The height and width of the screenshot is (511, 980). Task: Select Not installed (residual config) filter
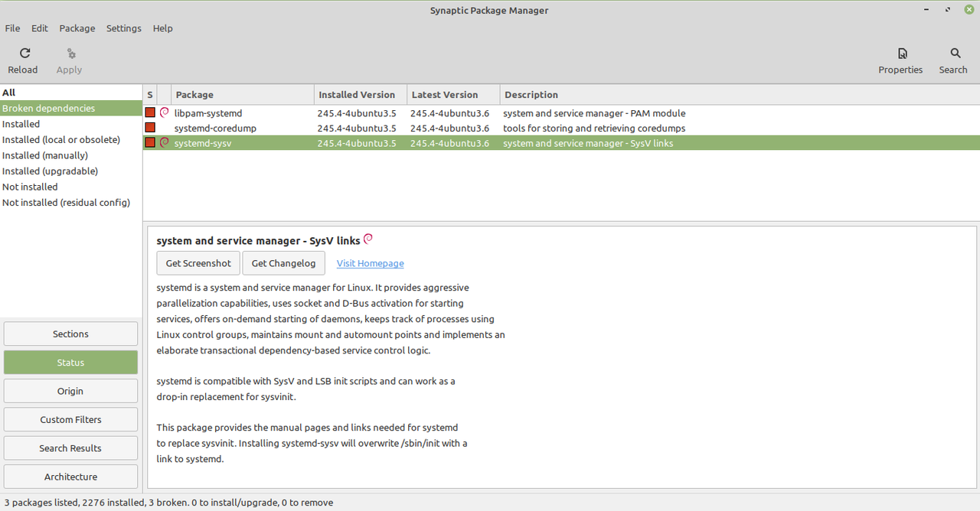click(71, 203)
